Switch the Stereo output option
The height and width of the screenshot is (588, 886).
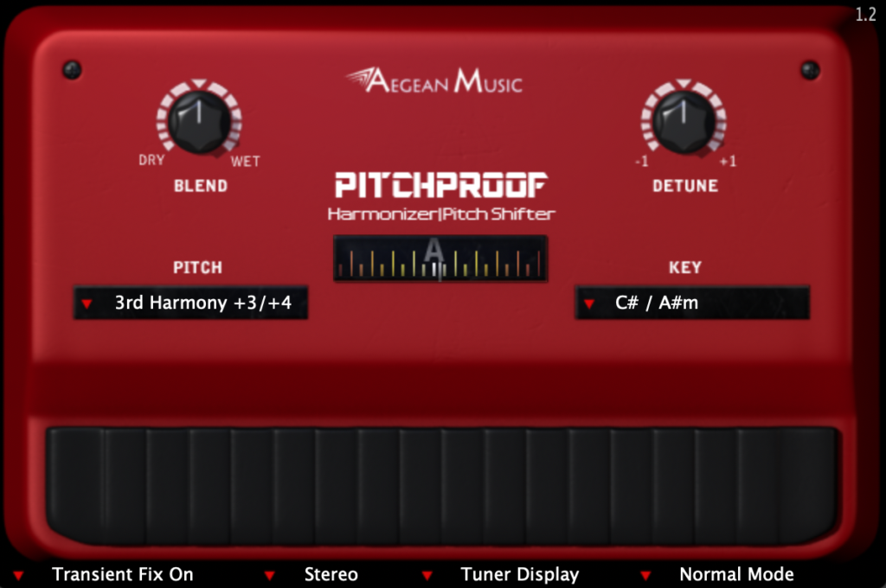[x=331, y=574]
